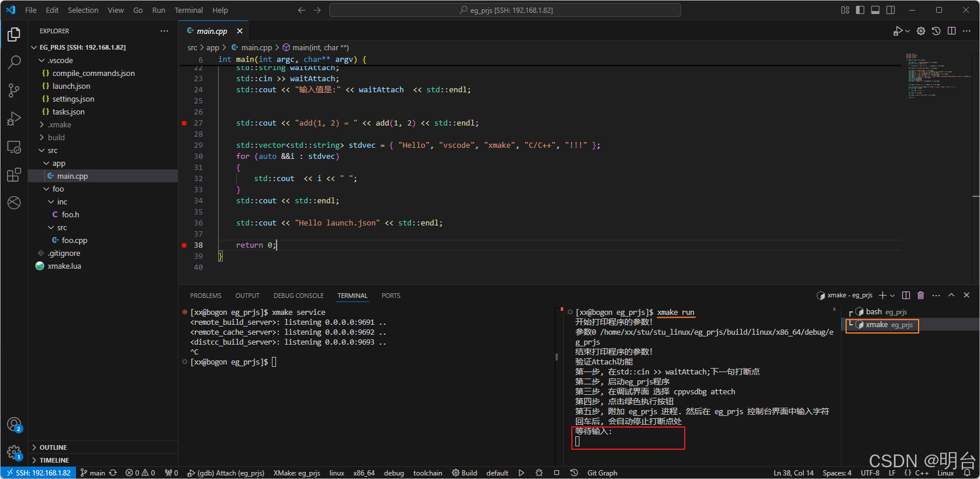The height and width of the screenshot is (479, 980).
Task: Open the editor More Actions ellipsis
Action: (967, 31)
